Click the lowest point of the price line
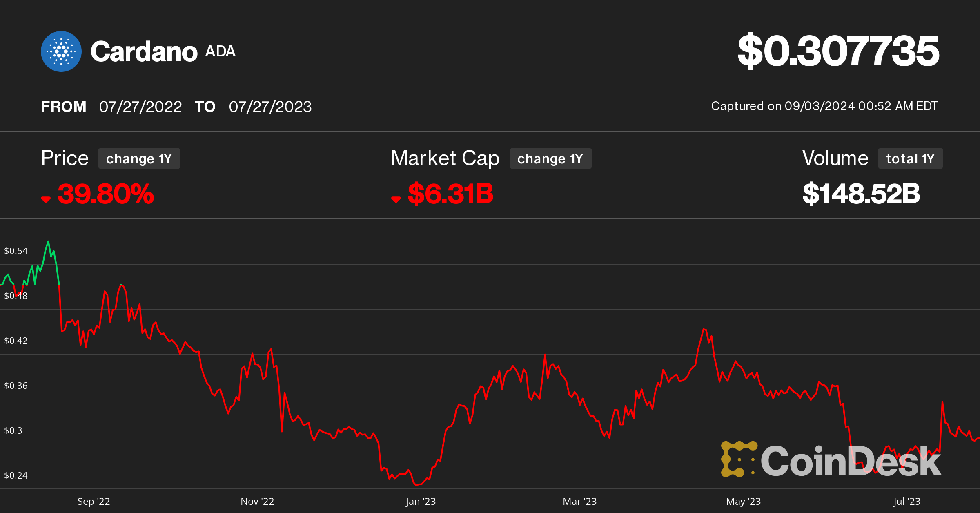 [x=416, y=485]
